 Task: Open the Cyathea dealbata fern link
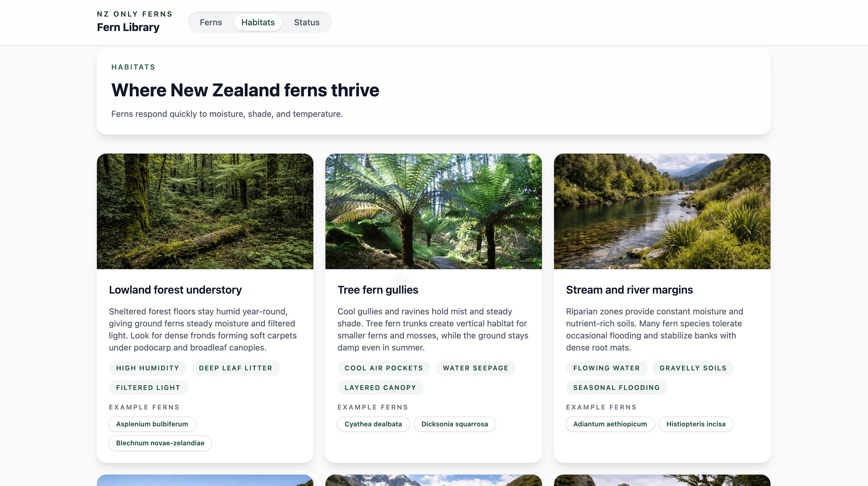(373, 424)
